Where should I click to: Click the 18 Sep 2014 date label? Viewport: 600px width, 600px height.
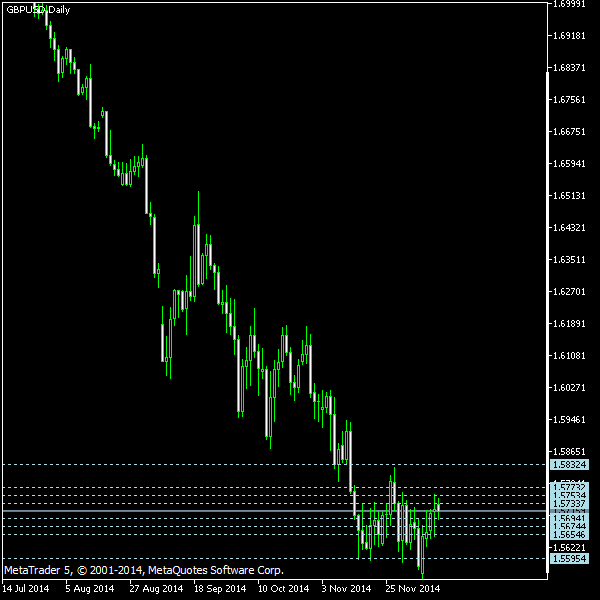pyautogui.click(x=220, y=589)
